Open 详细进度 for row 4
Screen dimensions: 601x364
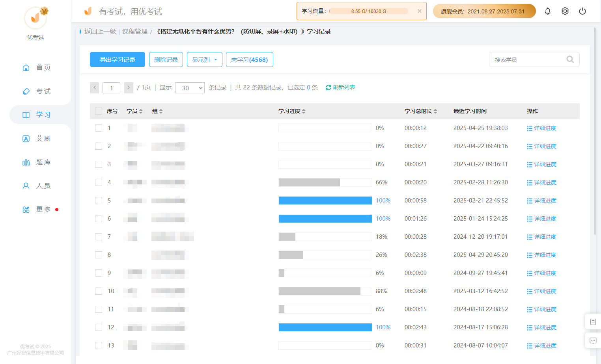tap(541, 182)
